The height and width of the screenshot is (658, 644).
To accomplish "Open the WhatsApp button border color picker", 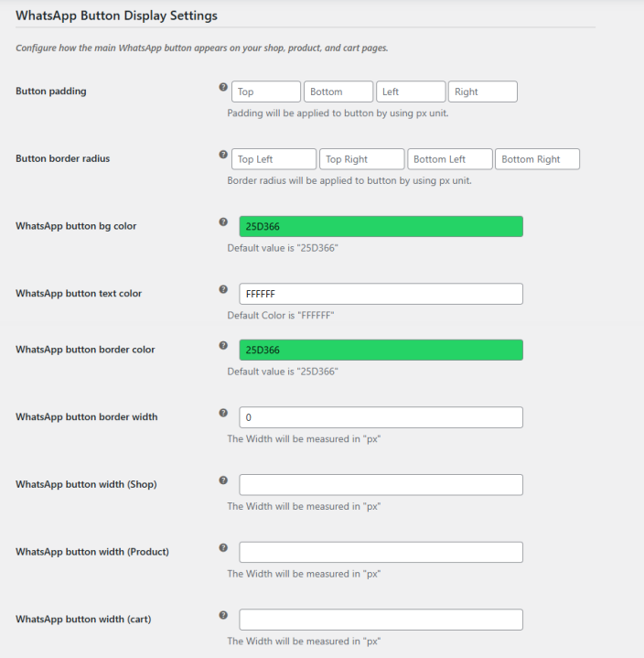I will (381, 350).
